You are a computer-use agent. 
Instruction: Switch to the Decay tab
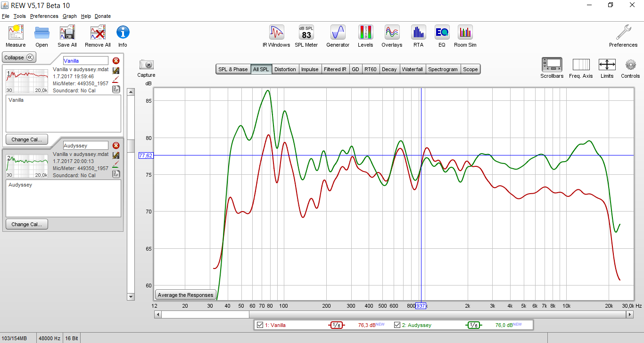point(389,69)
